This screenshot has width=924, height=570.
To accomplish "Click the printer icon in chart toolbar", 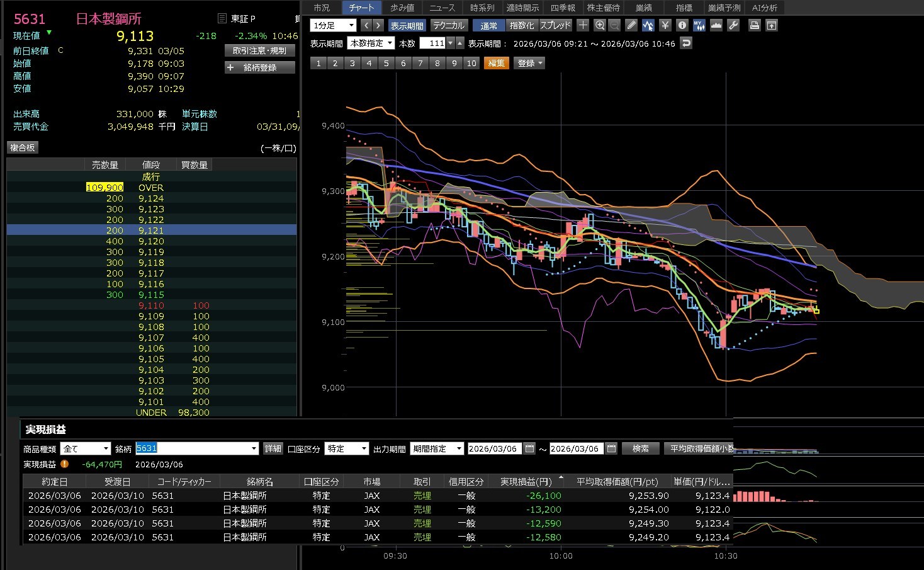I will (754, 25).
